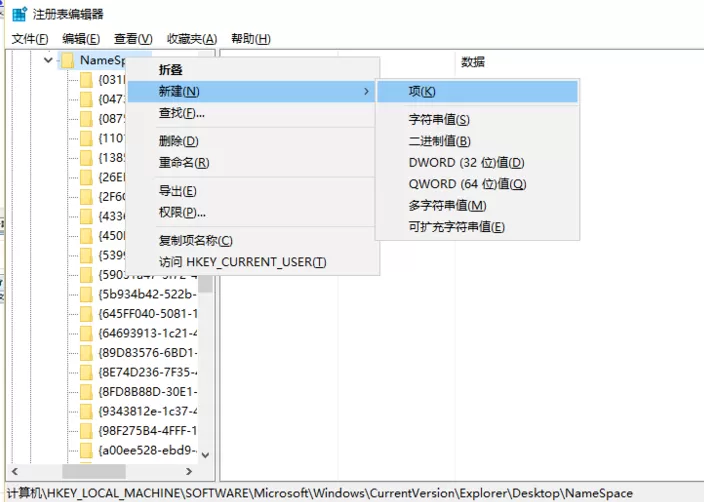The height and width of the screenshot is (502, 704).
Task: Click folder icon of {64693913-1c21-4 key
Action: click(x=86, y=334)
